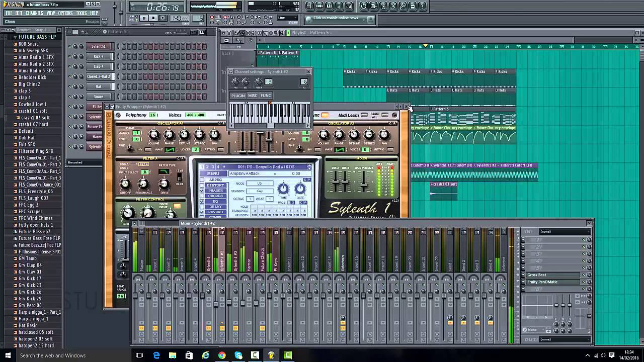This screenshot has width=644, height=362.
Task: Disable the Fruity PanOMatic slot LED
Action: pyautogui.click(x=584, y=282)
